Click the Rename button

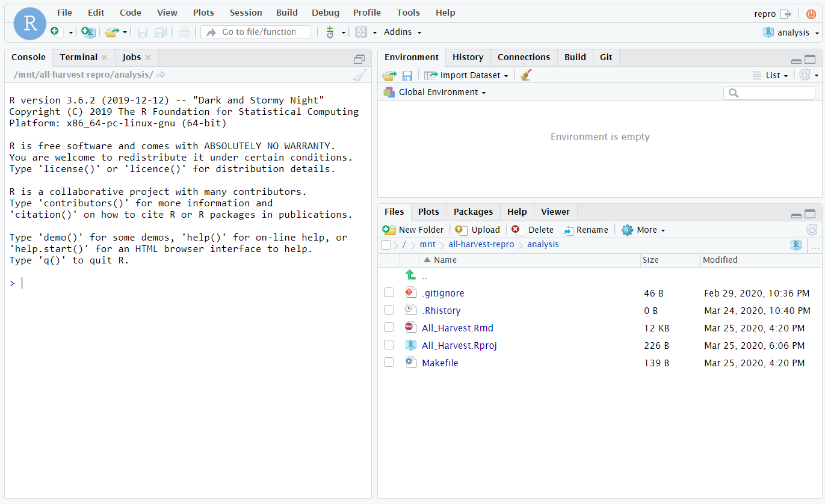[584, 230]
